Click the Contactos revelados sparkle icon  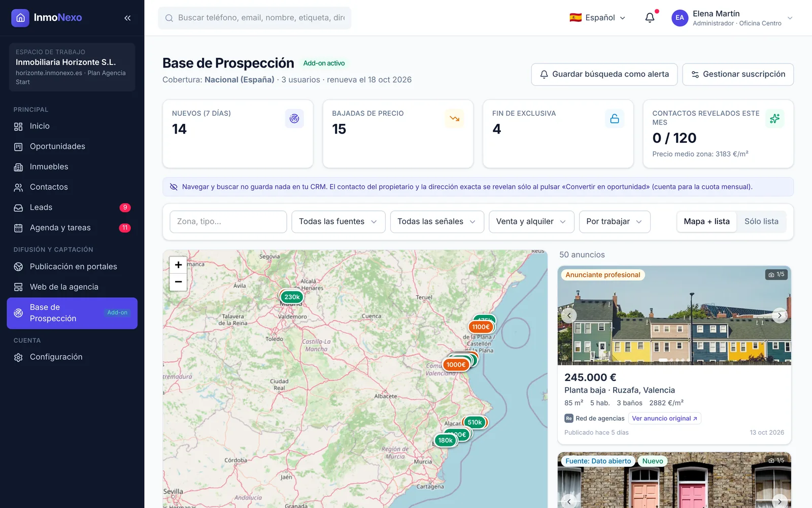pyautogui.click(x=774, y=118)
